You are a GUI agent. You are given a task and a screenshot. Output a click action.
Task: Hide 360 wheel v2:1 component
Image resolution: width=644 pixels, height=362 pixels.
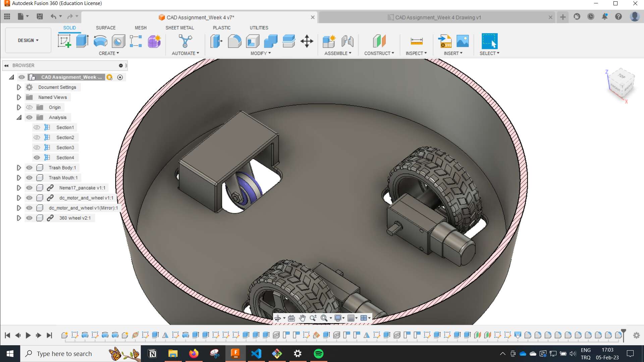pos(29,218)
